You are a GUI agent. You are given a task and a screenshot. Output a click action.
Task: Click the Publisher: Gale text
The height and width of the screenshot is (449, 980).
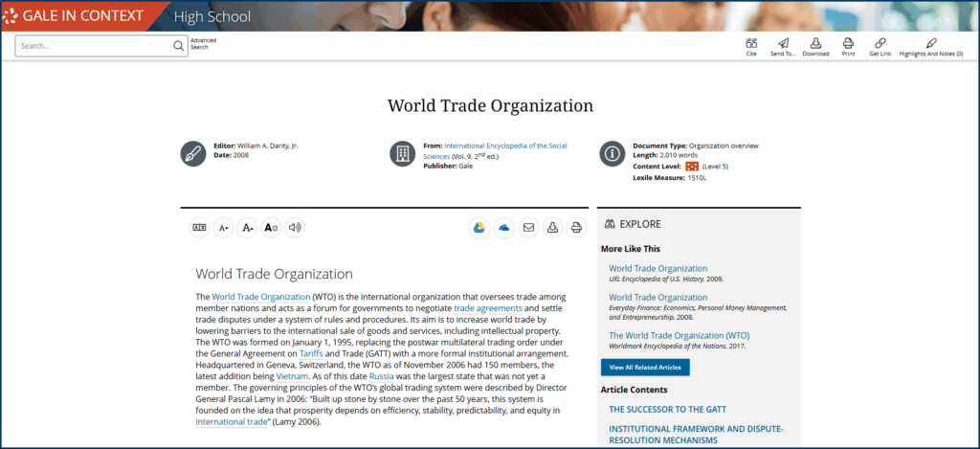tap(448, 167)
